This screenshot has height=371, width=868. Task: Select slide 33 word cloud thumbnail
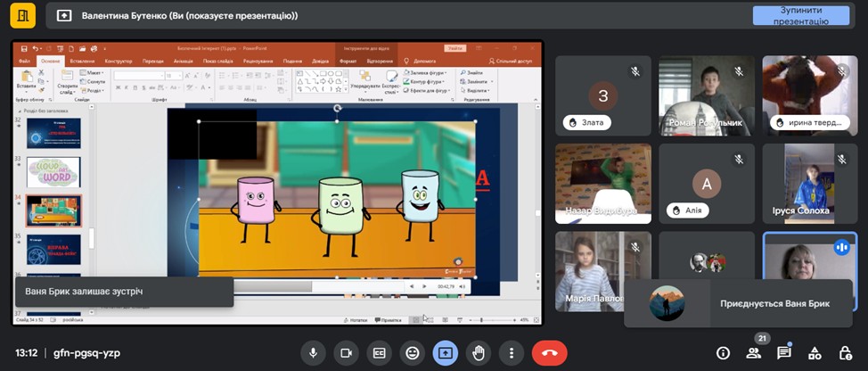pyautogui.click(x=53, y=171)
